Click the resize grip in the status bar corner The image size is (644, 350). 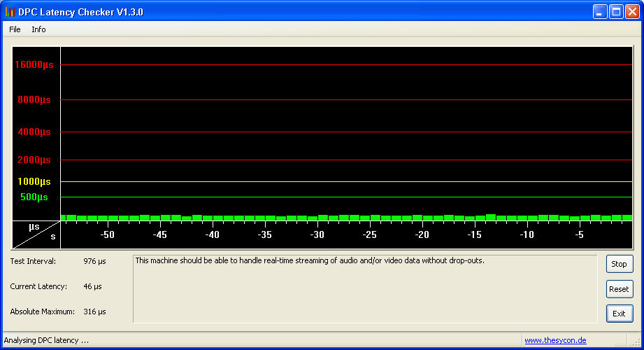click(637, 342)
